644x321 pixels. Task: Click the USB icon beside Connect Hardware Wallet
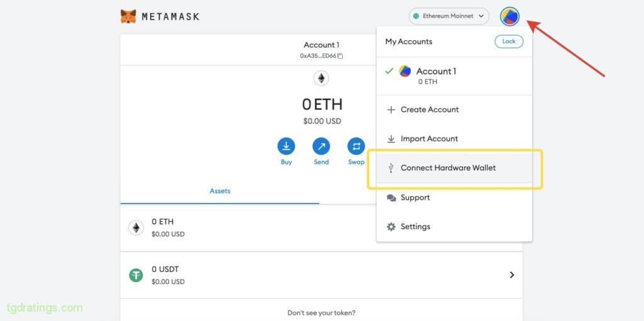(x=391, y=168)
